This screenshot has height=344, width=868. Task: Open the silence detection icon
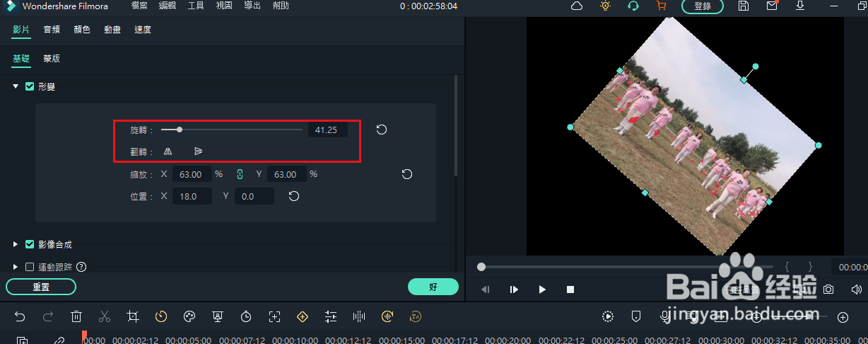387,316
